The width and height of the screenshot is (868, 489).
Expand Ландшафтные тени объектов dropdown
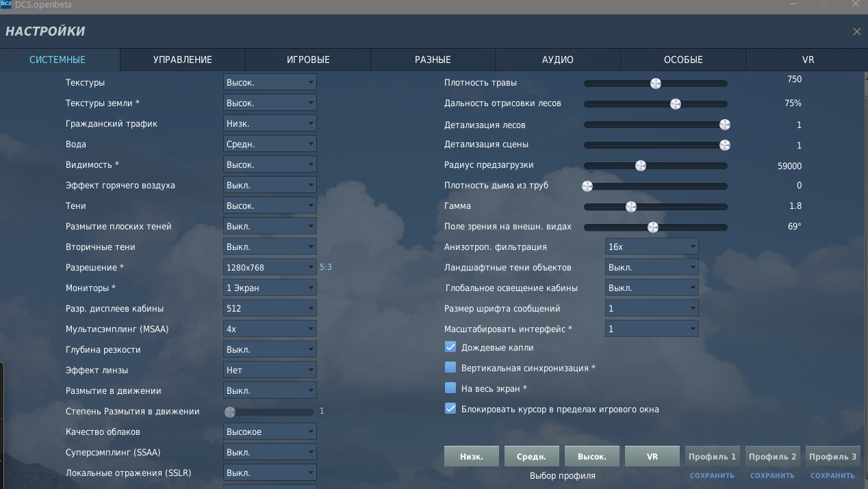pyautogui.click(x=652, y=267)
